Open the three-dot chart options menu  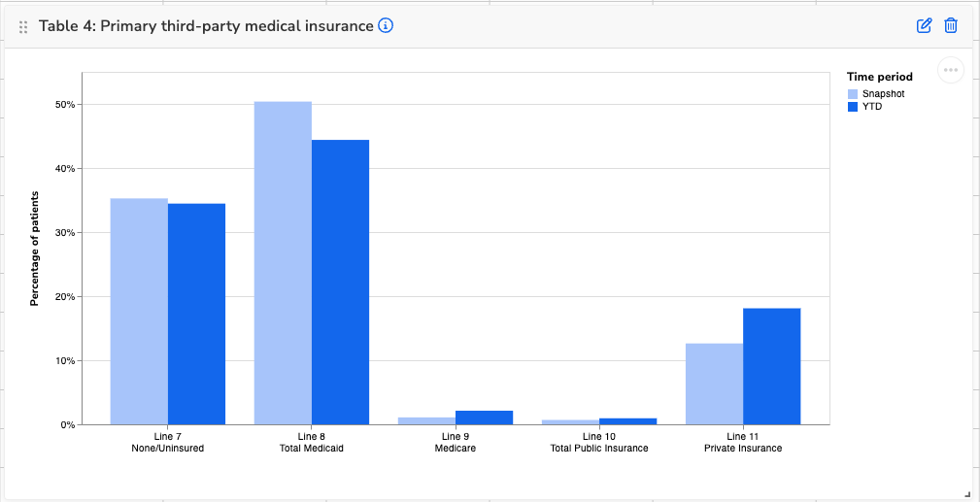950,70
